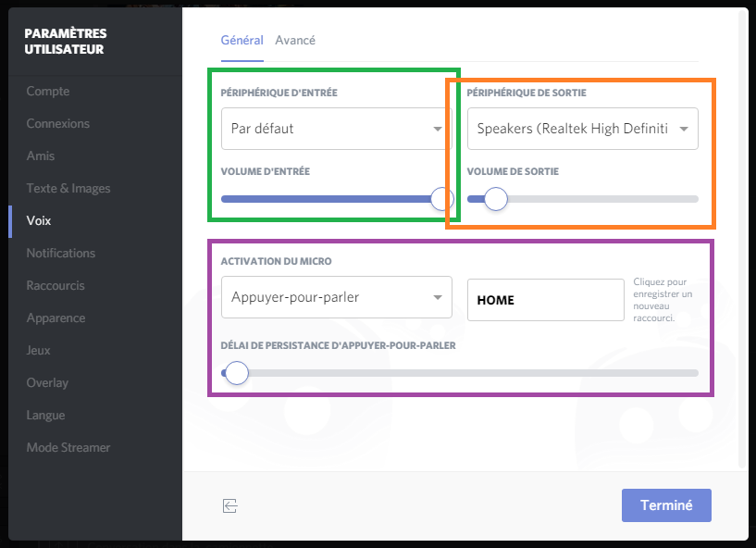This screenshot has height=548, width=756.
Task: Open the Notifications settings section
Action: tap(61, 253)
